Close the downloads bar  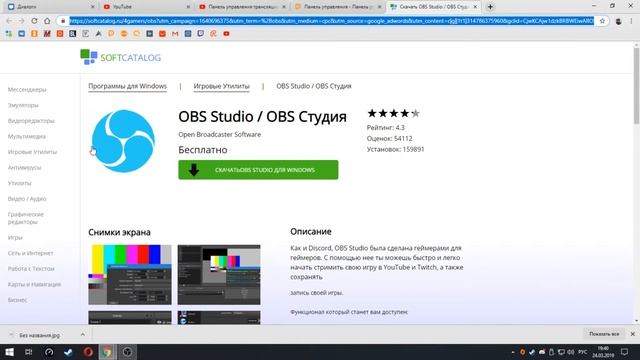pos(633,334)
